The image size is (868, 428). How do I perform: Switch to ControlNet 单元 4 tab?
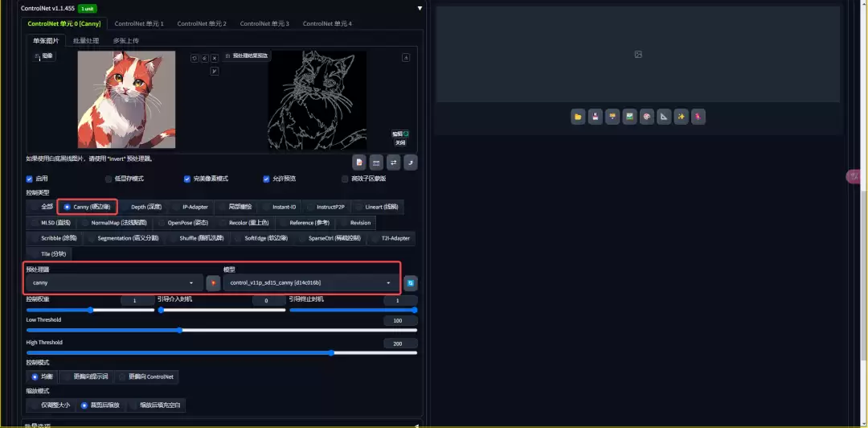327,24
